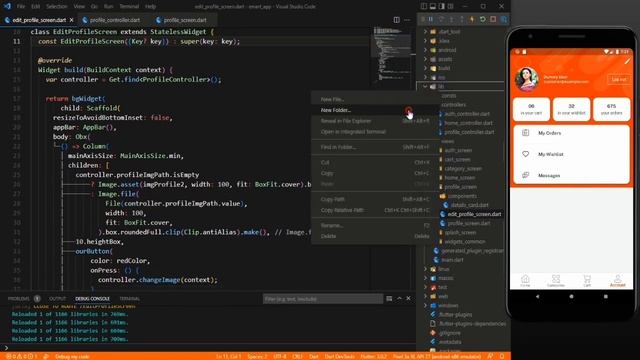
Task: Choose Copy Relative Path option
Action: (x=375, y=210)
